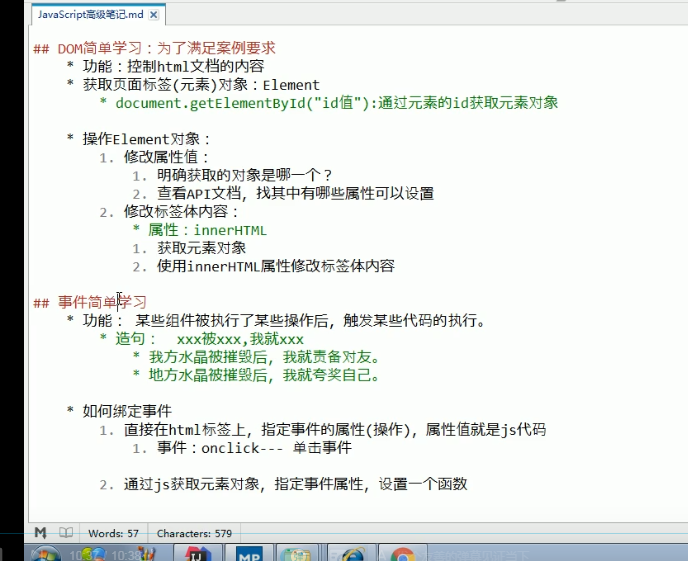Open IntelliJ IDEA from the taskbar
The height and width of the screenshot is (561, 688).
(198, 554)
